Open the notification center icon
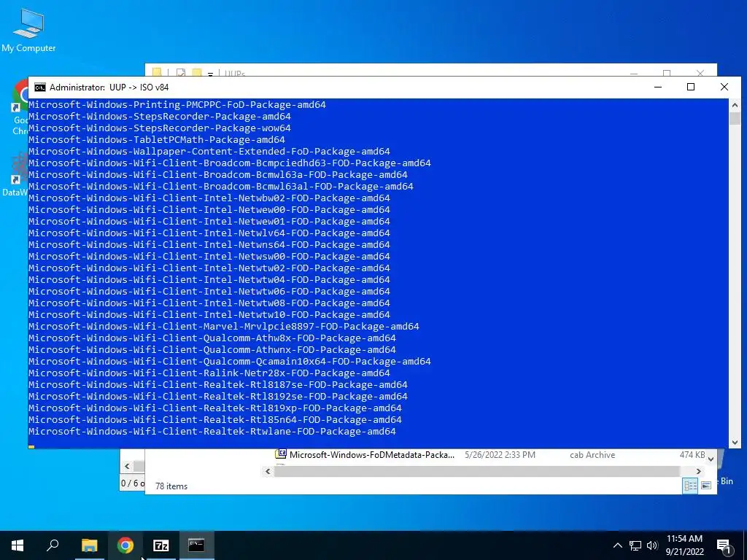This screenshot has height=560, width=747. pyautogui.click(x=724, y=546)
